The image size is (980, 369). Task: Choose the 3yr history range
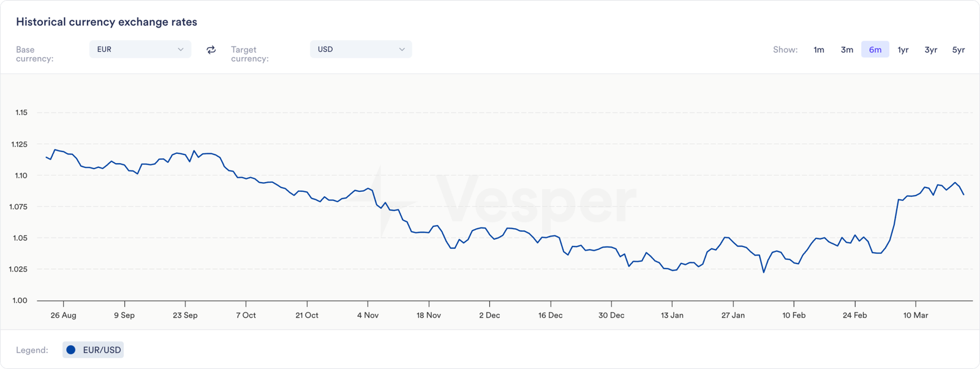click(x=931, y=50)
